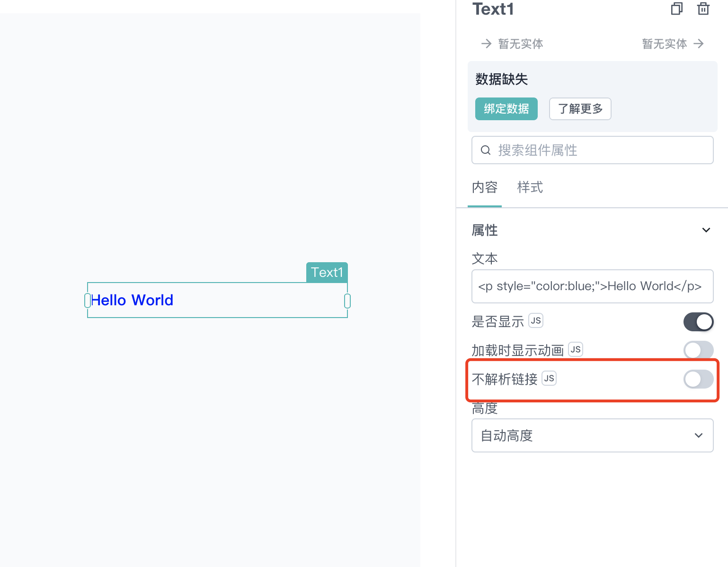This screenshot has height=567, width=728.
Task: Click the JS badge next to 加载时显示动画
Action: tap(575, 349)
